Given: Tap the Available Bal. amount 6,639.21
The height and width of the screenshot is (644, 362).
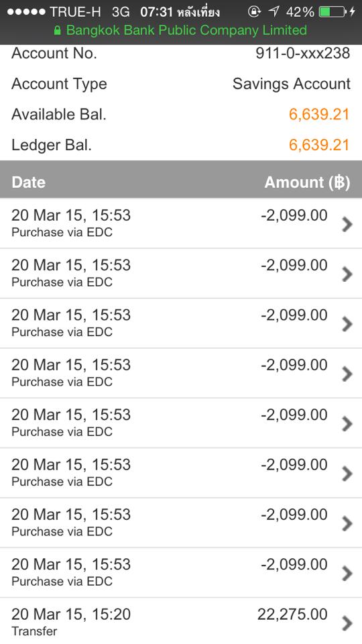Looking at the screenshot, I should [x=319, y=114].
